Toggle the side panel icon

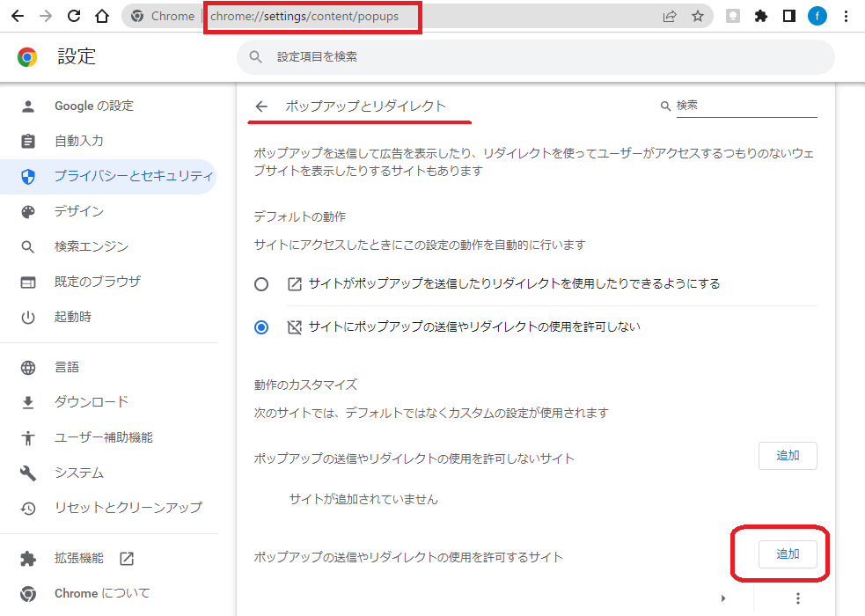coord(789,16)
